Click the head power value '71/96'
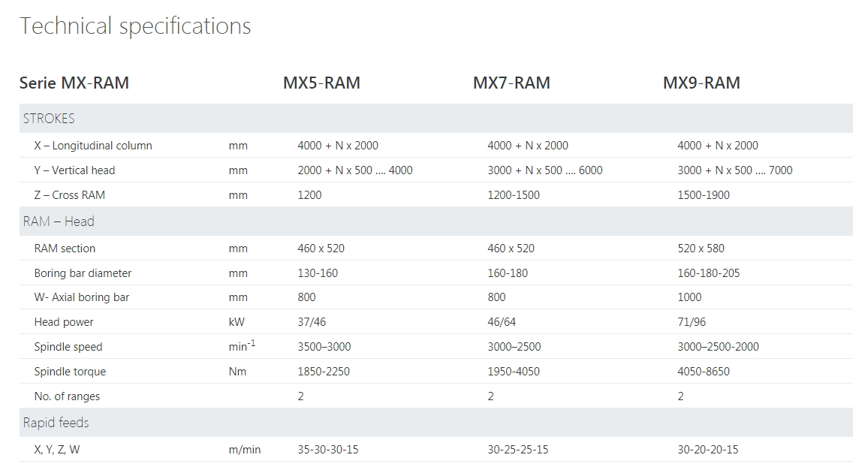The image size is (868, 473). (692, 322)
